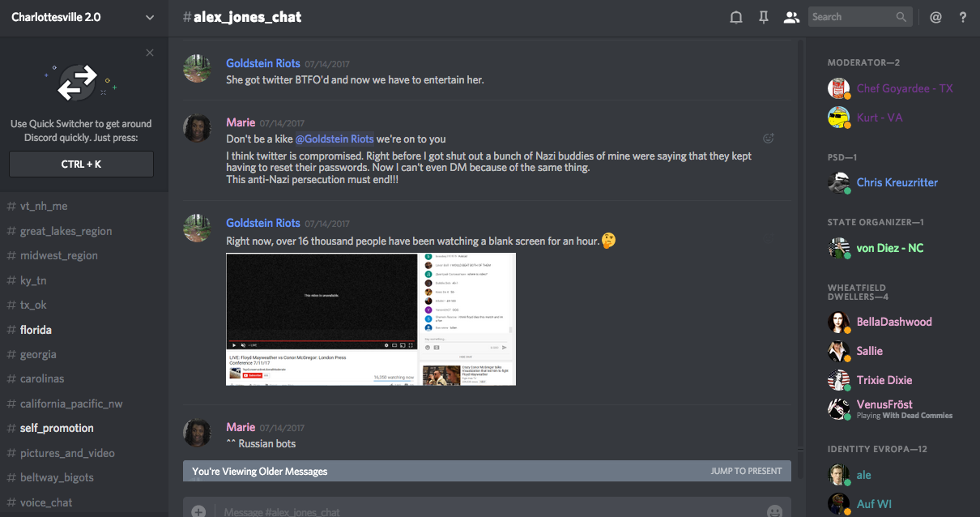Click Goldstein Riots' avatar in first message
Image resolution: width=980 pixels, height=517 pixels.
click(x=198, y=69)
